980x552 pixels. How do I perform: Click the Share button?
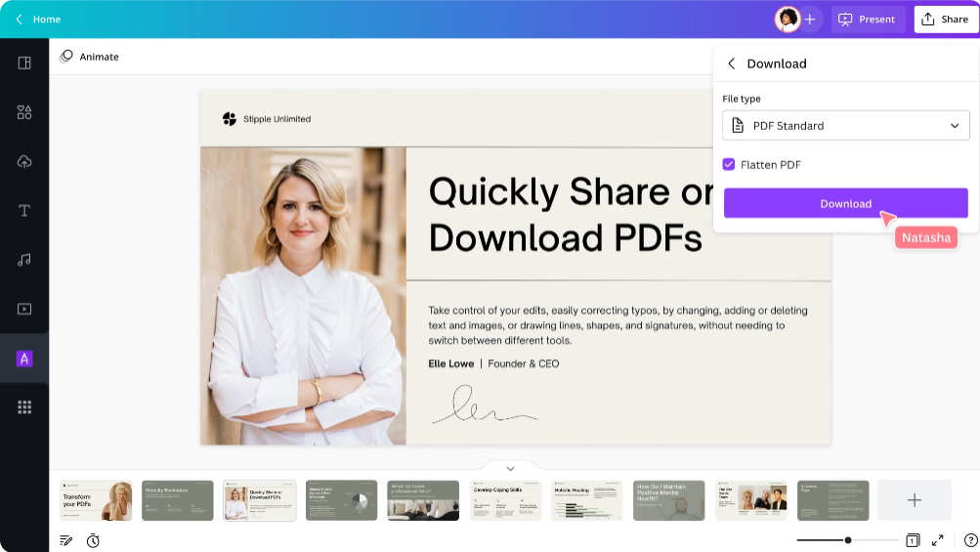[945, 20]
